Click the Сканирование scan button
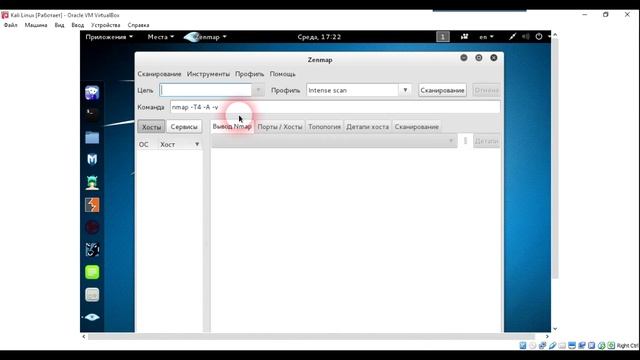 pyautogui.click(x=442, y=90)
